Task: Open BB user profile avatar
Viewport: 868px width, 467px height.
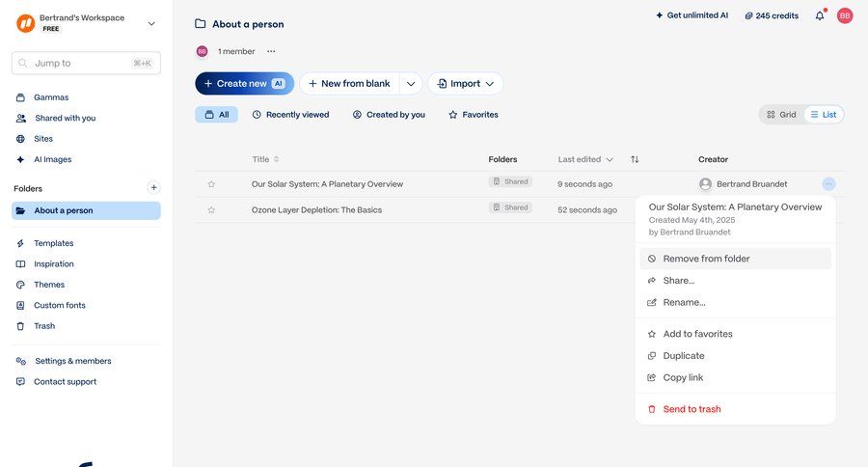Action: click(845, 16)
